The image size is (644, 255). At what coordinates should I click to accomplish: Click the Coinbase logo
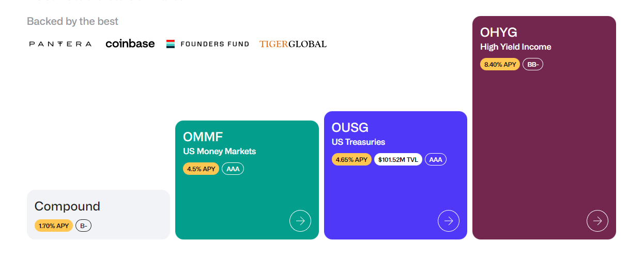click(130, 44)
